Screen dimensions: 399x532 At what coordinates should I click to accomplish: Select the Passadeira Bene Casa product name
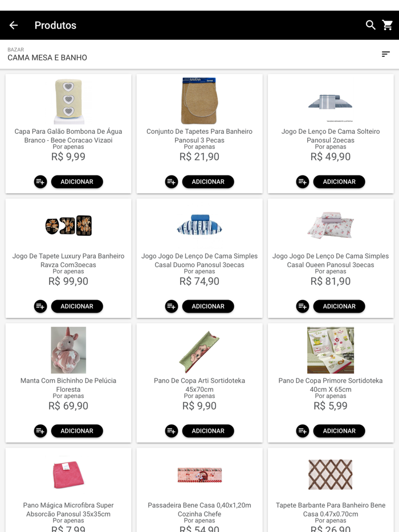click(x=199, y=509)
